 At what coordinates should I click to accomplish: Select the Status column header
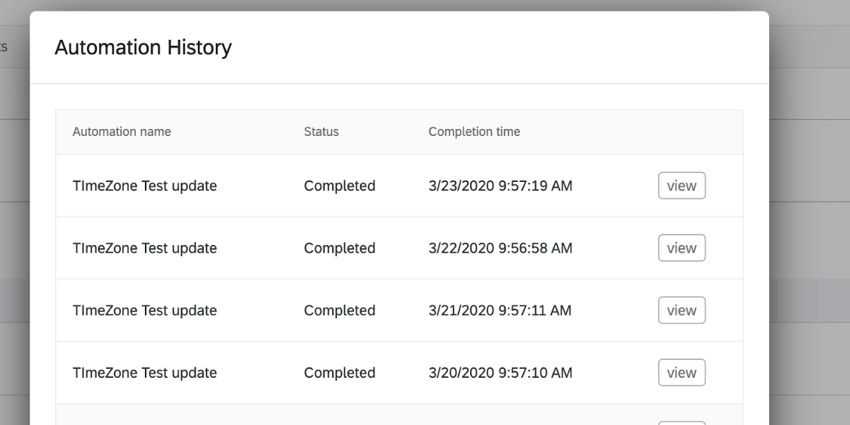321,132
